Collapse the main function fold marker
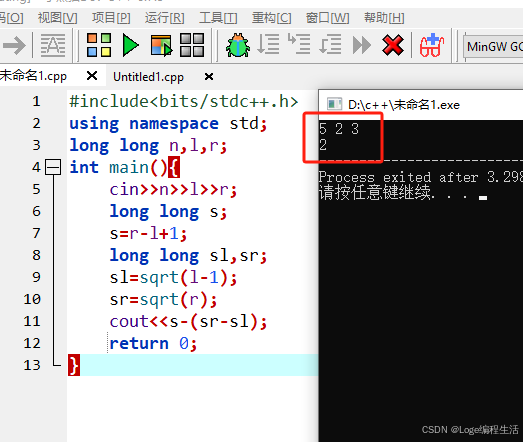523x442 pixels. [53, 167]
